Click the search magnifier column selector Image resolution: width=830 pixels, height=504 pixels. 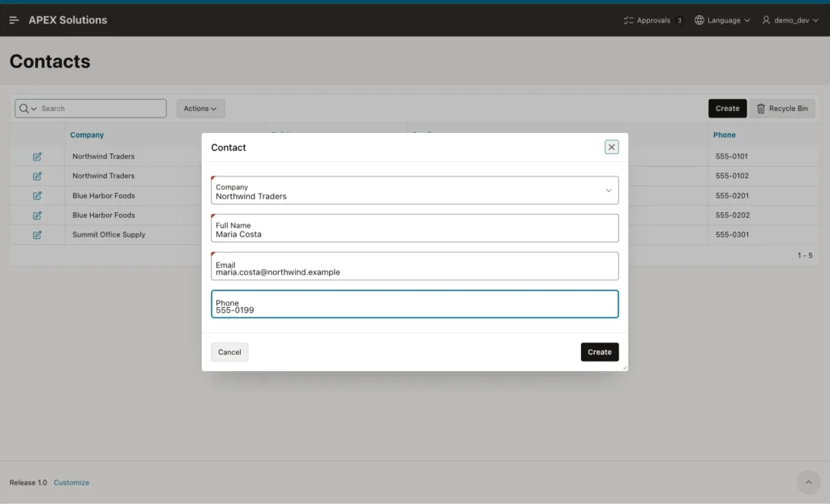pos(28,109)
